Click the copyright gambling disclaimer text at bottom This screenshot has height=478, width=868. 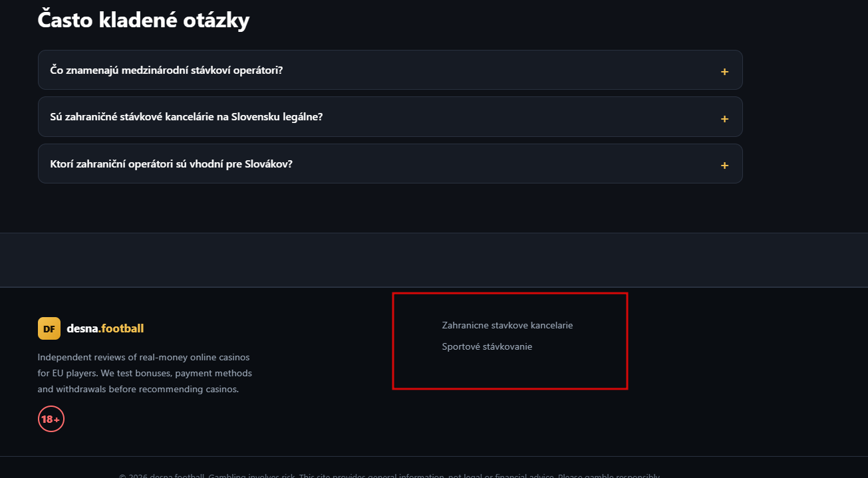tap(389, 475)
